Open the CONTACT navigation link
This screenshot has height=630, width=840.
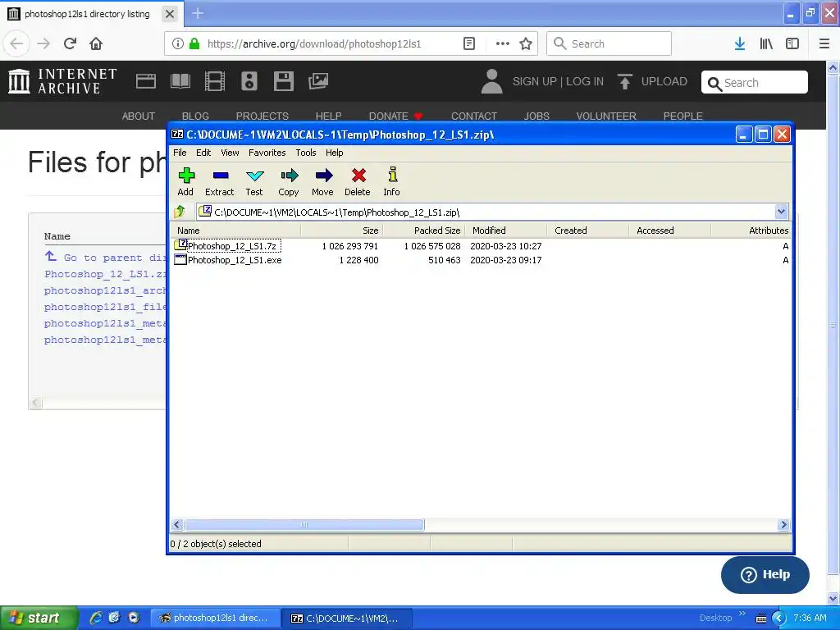[x=473, y=116]
